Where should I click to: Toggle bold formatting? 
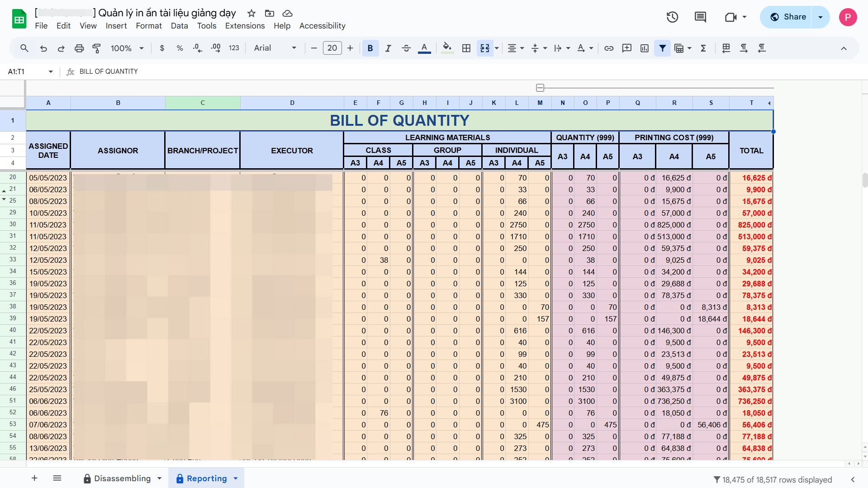(x=370, y=48)
